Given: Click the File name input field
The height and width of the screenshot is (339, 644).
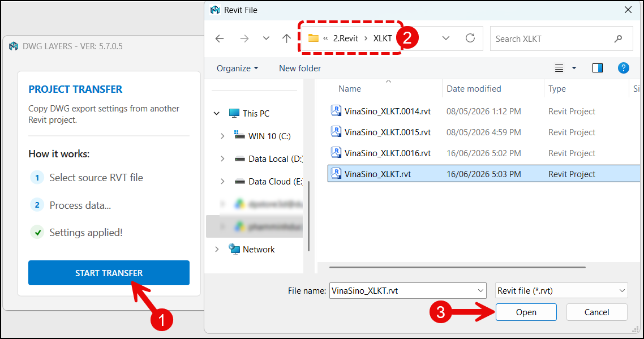Looking at the screenshot, I should [402, 290].
